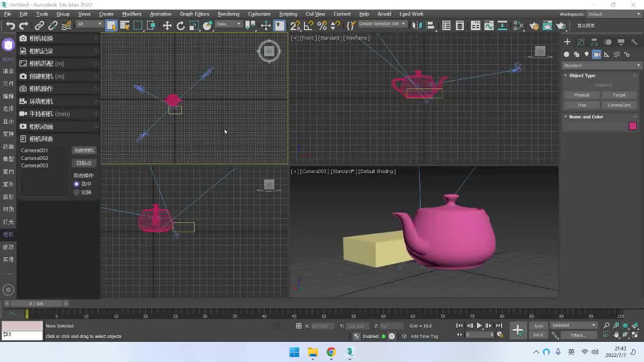Toggle the Angle Snap icon
The image size is (644, 362).
pyautogui.click(x=309, y=26)
